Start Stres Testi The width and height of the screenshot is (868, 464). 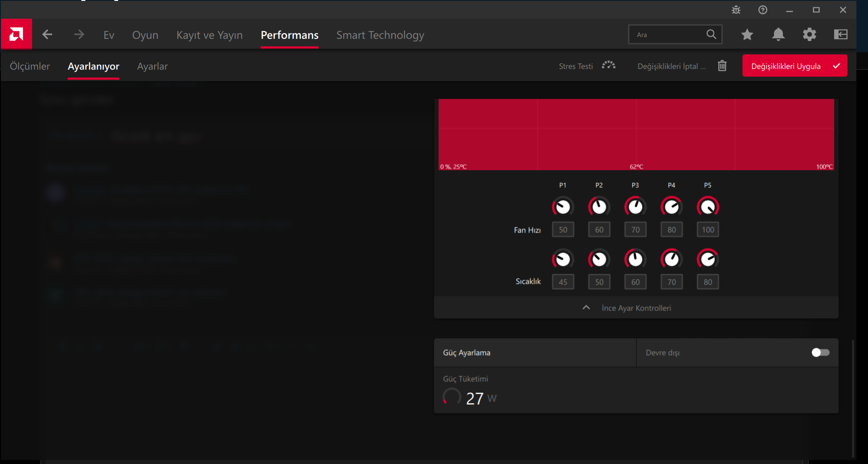pos(576,66)
